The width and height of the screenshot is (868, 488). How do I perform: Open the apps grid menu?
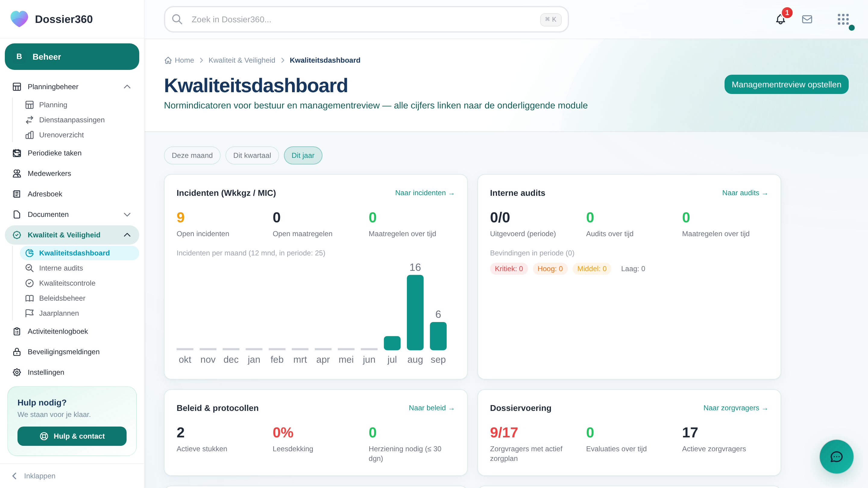click(843, 19)
